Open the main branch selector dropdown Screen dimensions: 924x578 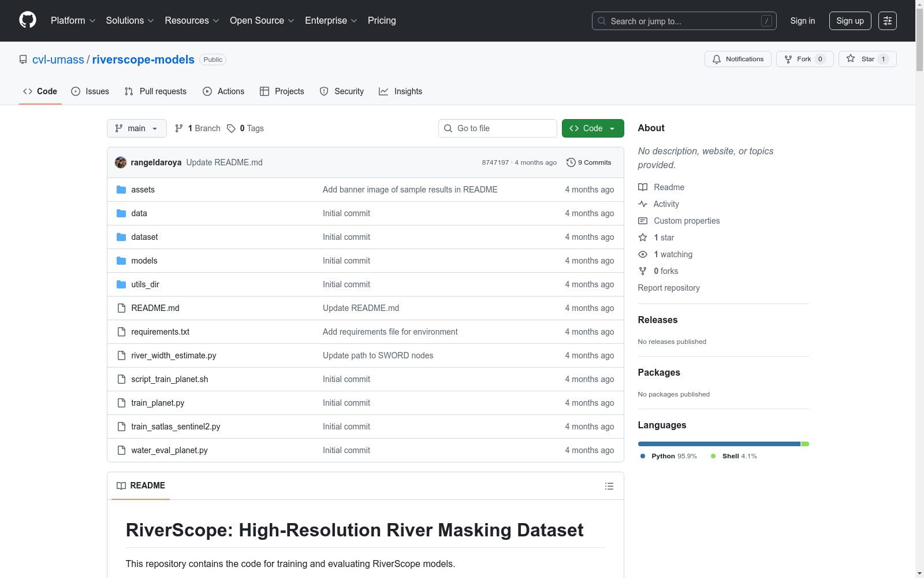[137, 128]
